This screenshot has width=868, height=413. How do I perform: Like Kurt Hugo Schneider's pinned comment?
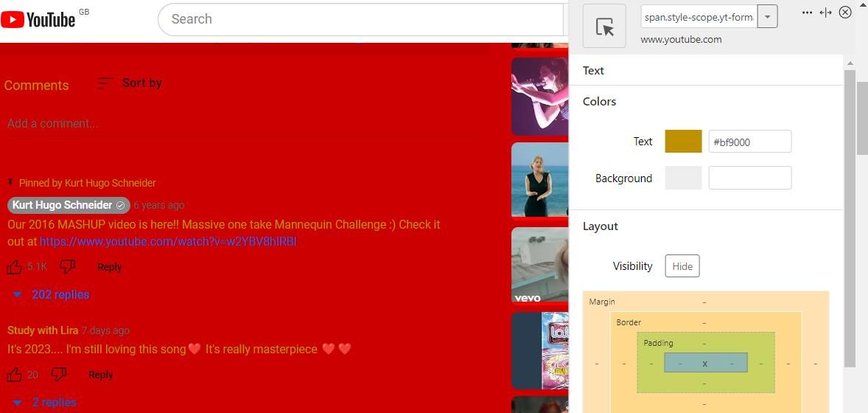(x=15, y=267)
